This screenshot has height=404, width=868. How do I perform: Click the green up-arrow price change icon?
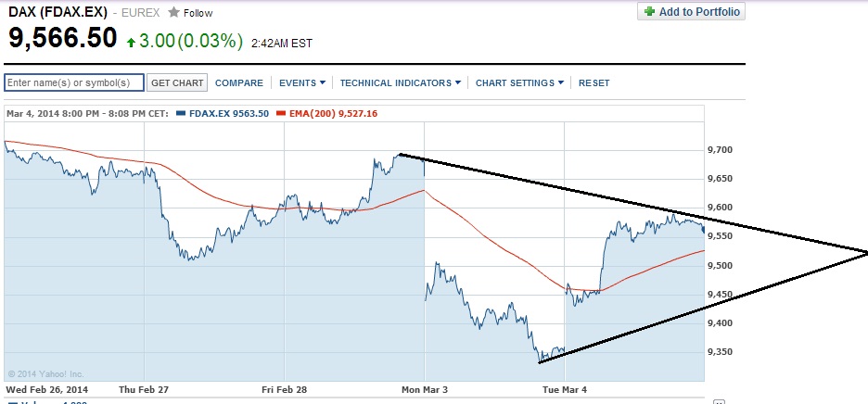coord(132,41)
